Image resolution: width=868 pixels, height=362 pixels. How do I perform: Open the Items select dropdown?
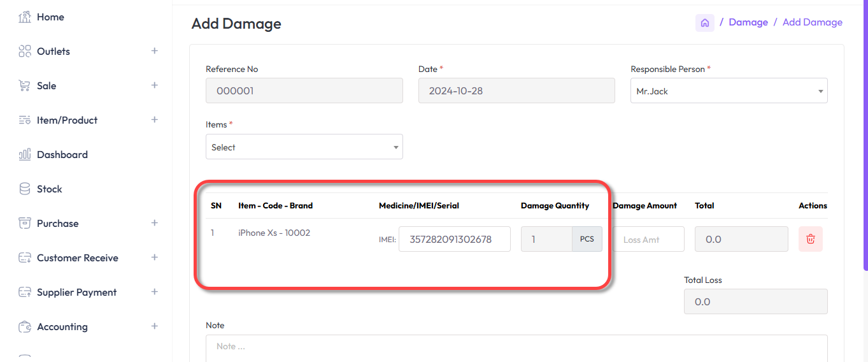[x=304, y=147]
